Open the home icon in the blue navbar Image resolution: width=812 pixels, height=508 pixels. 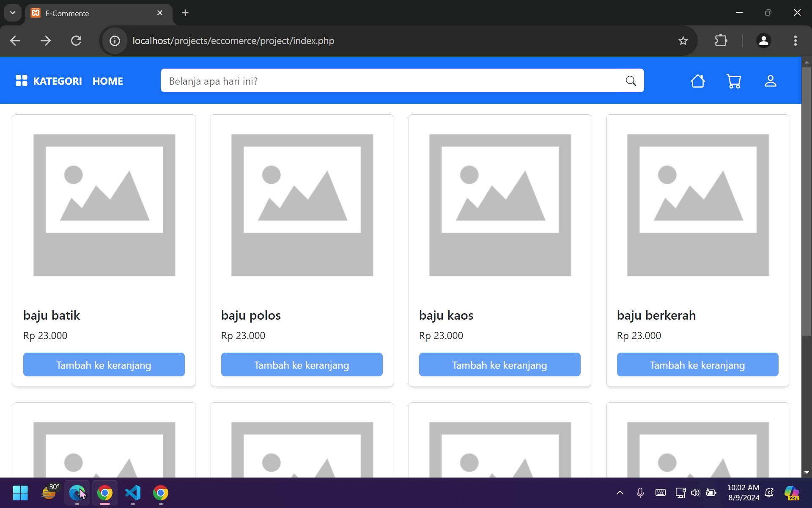(698, 81)
